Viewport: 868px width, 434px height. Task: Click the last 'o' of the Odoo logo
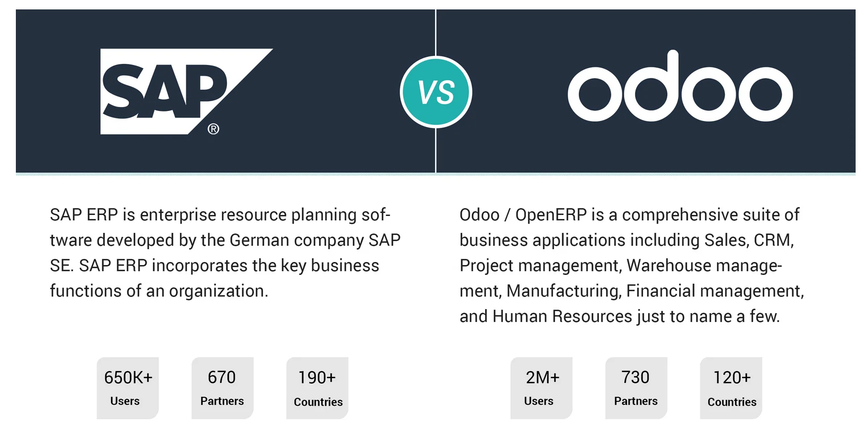[765, 94]
